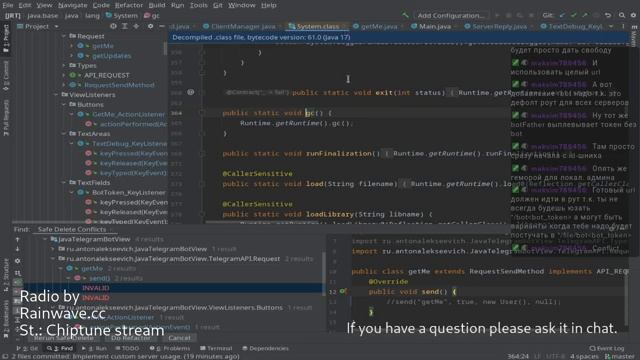
Task: Open the Run tool window tab
Action: tap(94, 349)
